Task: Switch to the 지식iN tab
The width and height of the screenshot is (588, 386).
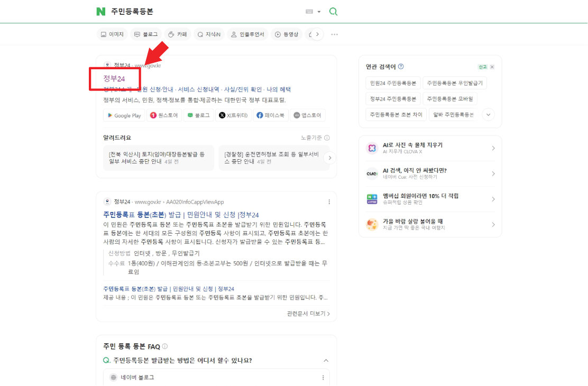Action: pyautogui.click(x=209, y=34)
